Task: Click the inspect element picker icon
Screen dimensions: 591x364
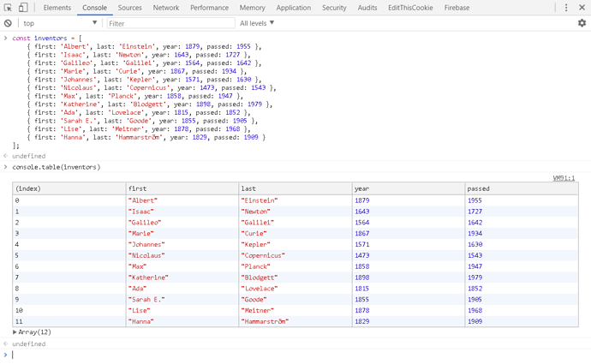Action: 9,8
